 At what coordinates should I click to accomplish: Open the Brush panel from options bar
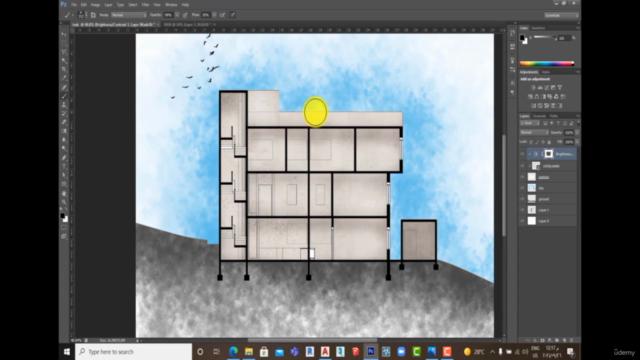pyautogui.click(x=93, y=15)
